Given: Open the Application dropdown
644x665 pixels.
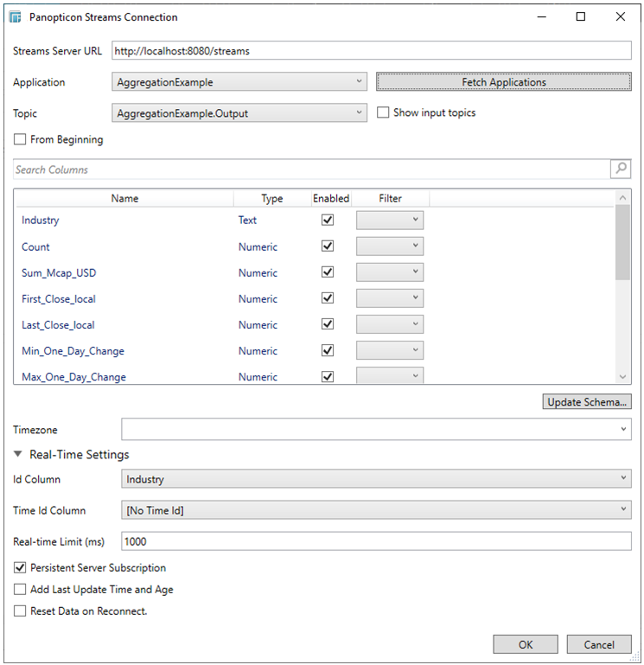Looking at the screenshot, I should 240,82.
